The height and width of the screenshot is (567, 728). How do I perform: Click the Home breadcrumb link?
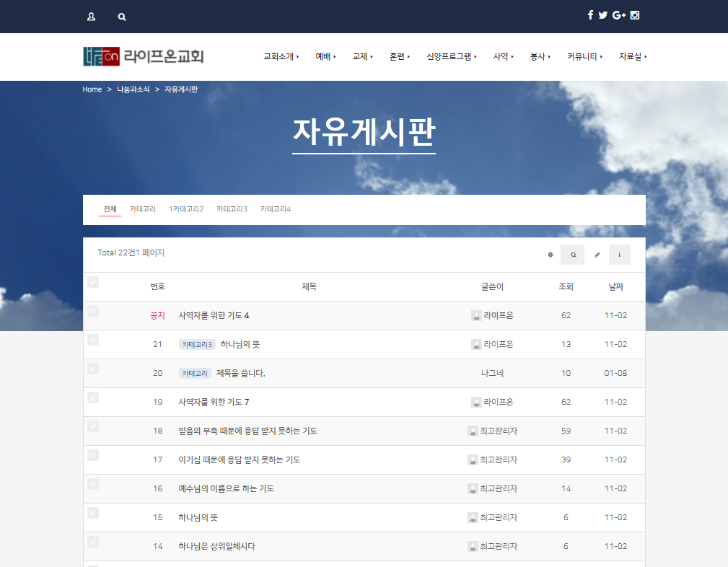pyautogui.click(x=92, y=89)
